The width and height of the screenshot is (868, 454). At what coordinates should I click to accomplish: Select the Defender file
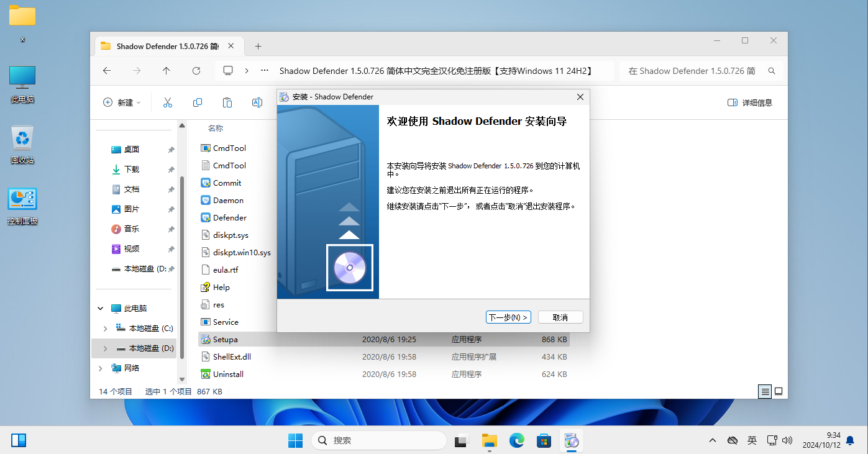pyautogui.click(x=224, y=218)
